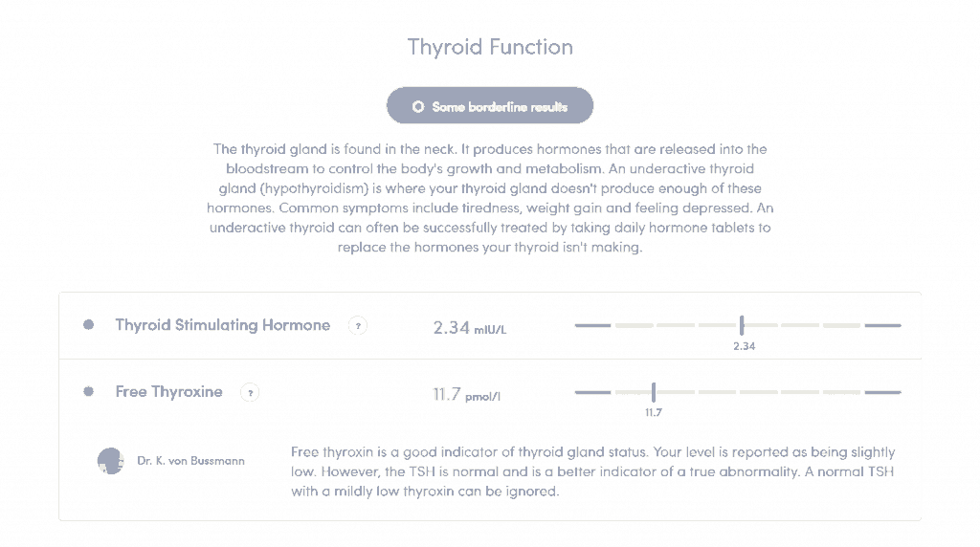
Task: Click the 2.34 mIU/L result value
Action: [470, 328]
